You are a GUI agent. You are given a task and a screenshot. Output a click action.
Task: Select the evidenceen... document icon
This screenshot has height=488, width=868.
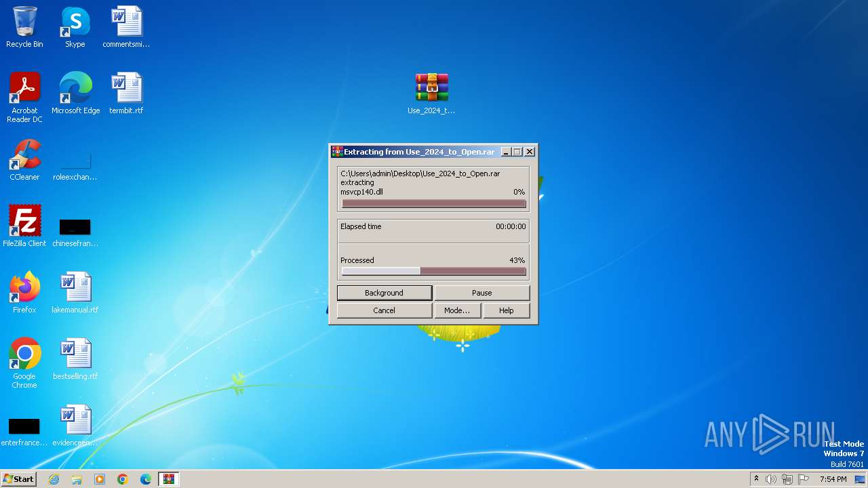coord(75,425)
